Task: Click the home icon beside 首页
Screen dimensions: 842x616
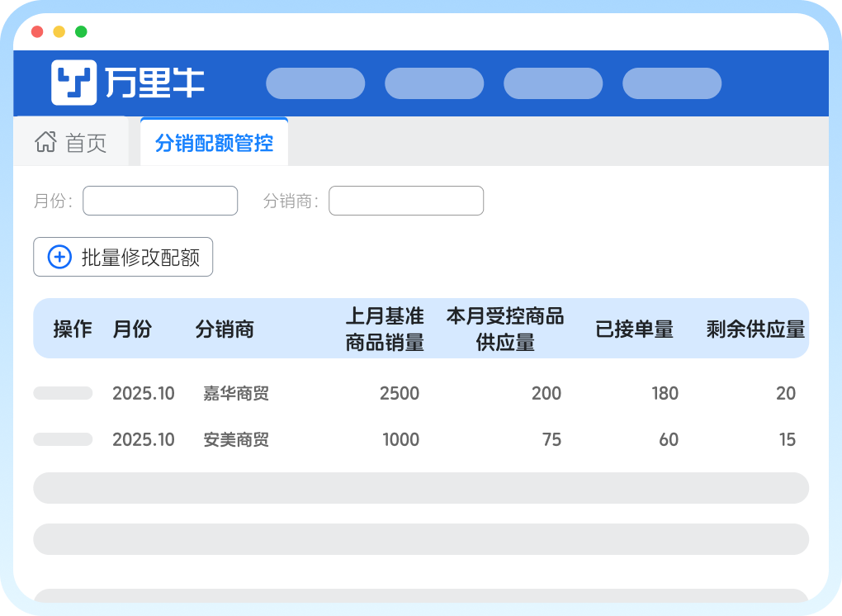Action: pyautogui.click(x=45, y=142)
